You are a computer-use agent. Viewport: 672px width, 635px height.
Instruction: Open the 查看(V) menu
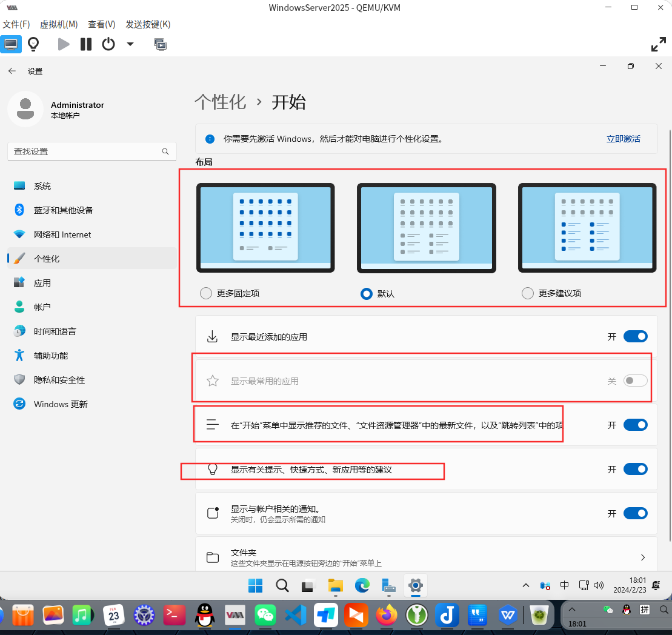point(102,24)
